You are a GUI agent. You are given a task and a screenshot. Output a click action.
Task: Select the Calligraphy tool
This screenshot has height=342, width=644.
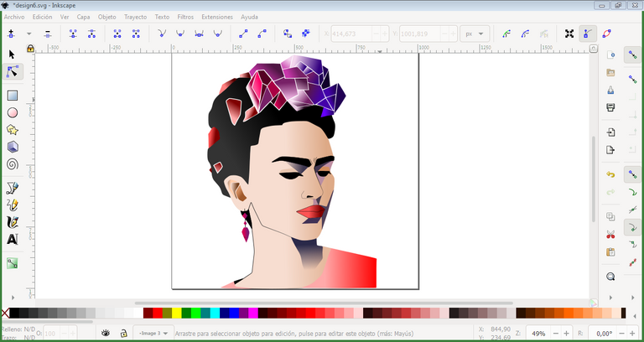pyautogui.click(x=13, y=222)
